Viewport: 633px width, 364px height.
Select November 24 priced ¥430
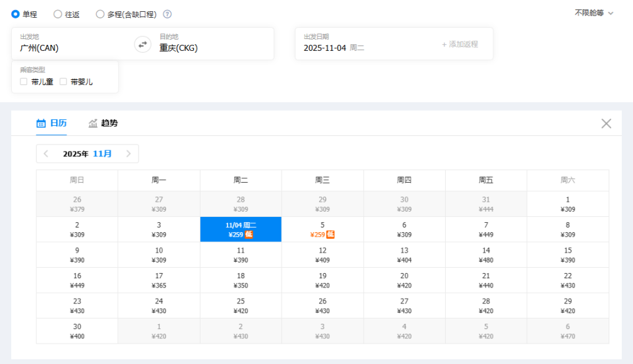159,305
